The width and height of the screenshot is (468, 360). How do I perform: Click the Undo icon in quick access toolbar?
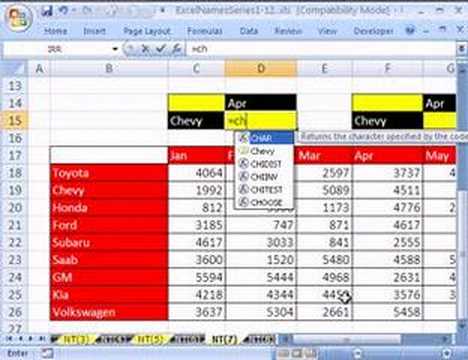(x=63, y=11)
